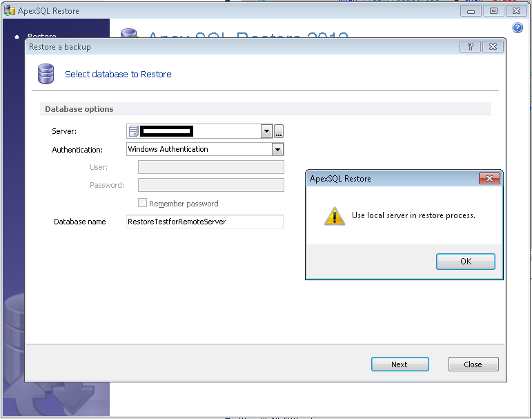This screenshot has height=419, width=532.
Task: Close the warning message box with red X
Action: pyautogui.click(x=489, y=179)
